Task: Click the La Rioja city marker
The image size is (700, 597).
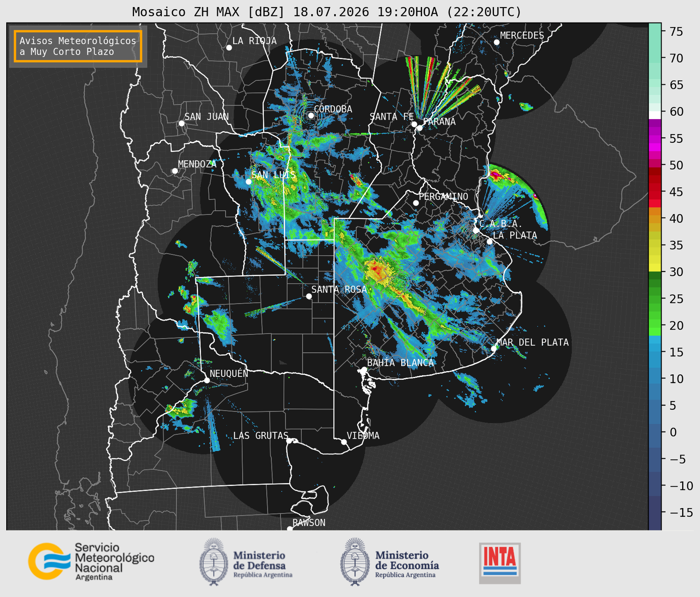Action: point(229,48)
